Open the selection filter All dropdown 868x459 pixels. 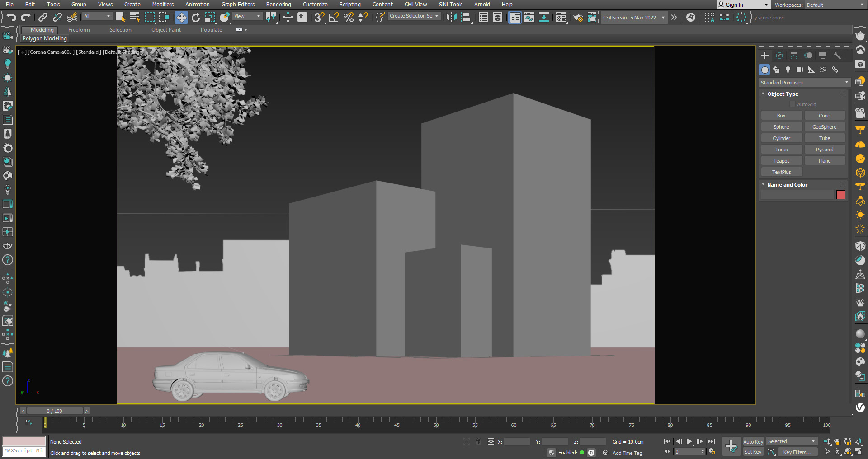click(97, 17)
